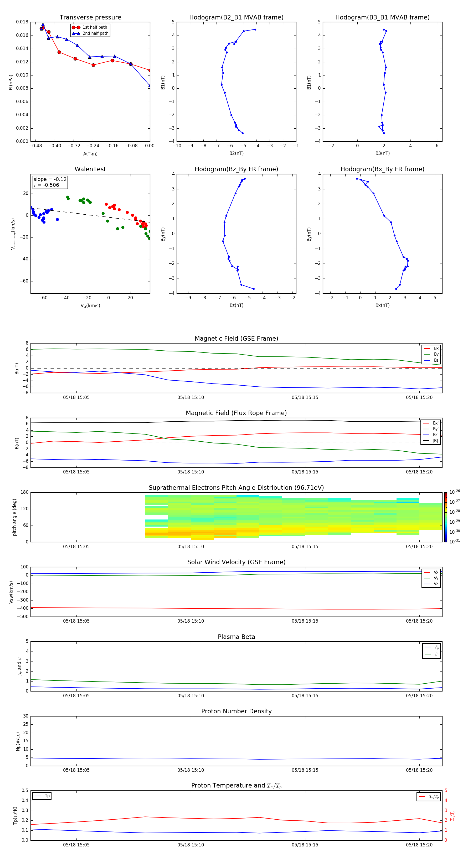Click the 'Proton Number Density' title
This screenshot has width=473, height=868.
(x=236, y=711)
